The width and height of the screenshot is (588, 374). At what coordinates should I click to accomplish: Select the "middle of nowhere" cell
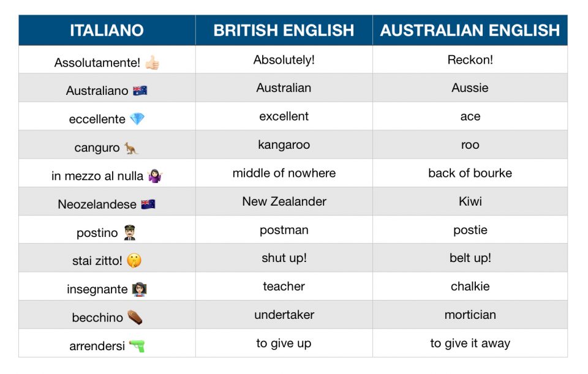click(284, 173)
